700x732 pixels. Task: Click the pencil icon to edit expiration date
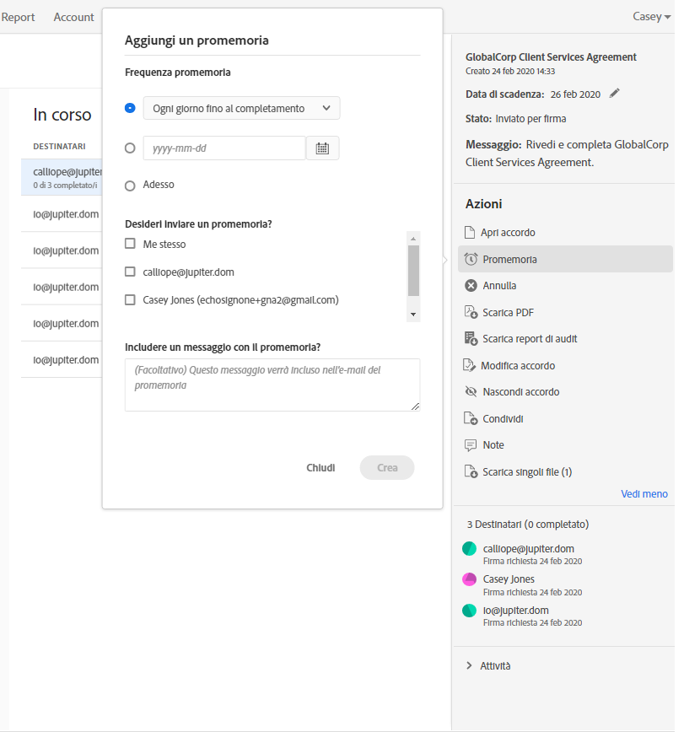(x=614, y=94)
